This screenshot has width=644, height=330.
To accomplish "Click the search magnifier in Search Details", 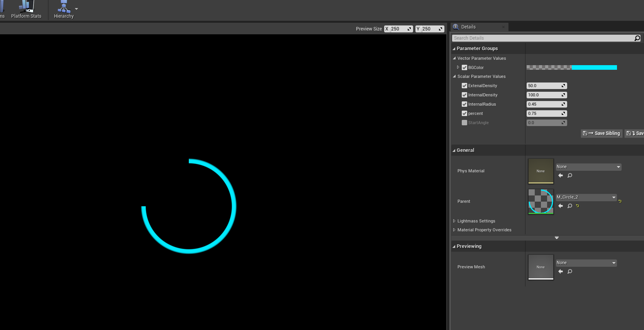I will [637, 38].
